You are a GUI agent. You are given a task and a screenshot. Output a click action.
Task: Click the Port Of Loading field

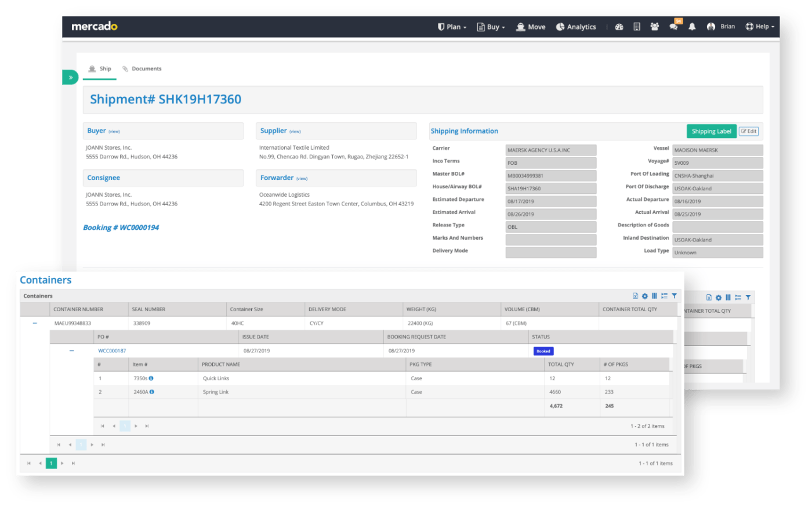[x=717, y=175]
